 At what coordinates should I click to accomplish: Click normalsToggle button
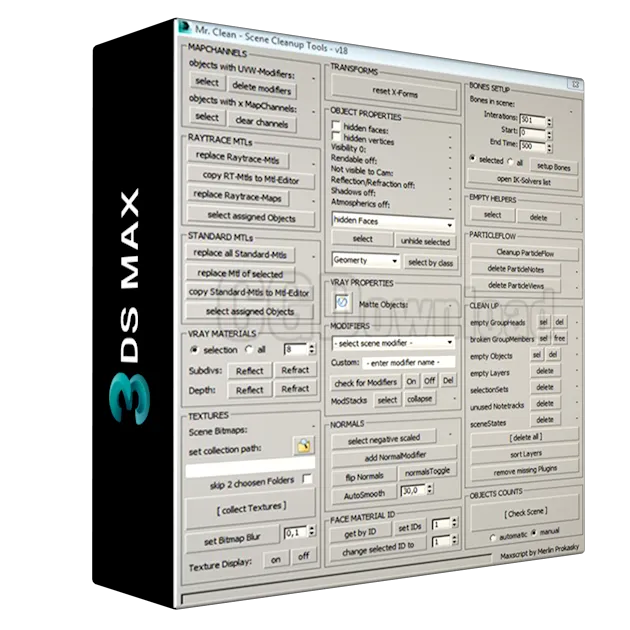tap(427, 472)
